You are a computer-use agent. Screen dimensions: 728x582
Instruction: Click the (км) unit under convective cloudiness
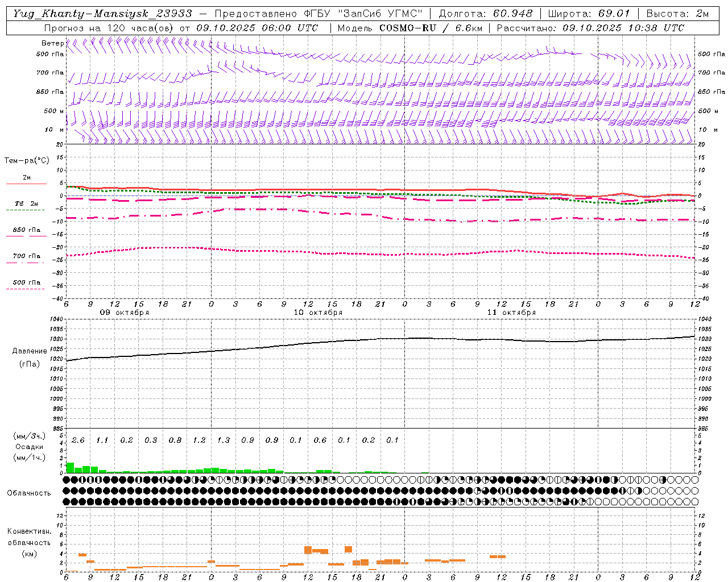click(x=29, y=554)
